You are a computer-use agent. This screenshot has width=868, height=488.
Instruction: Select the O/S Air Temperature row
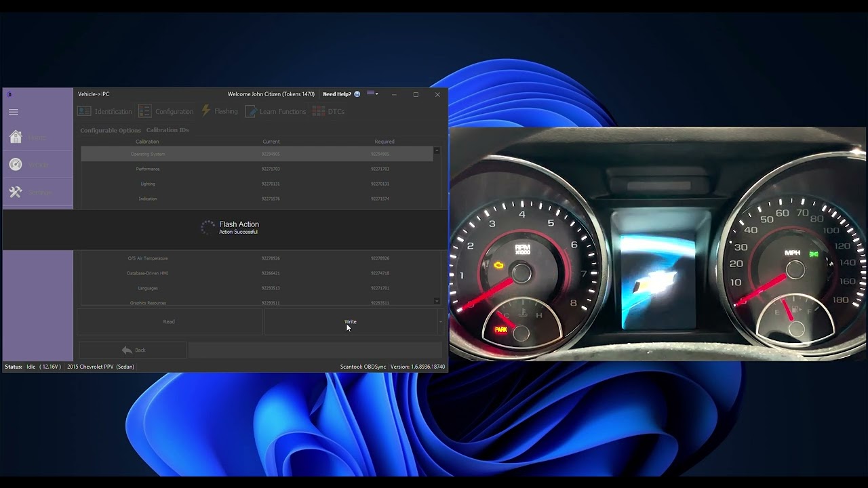click(x=256, y=258)
